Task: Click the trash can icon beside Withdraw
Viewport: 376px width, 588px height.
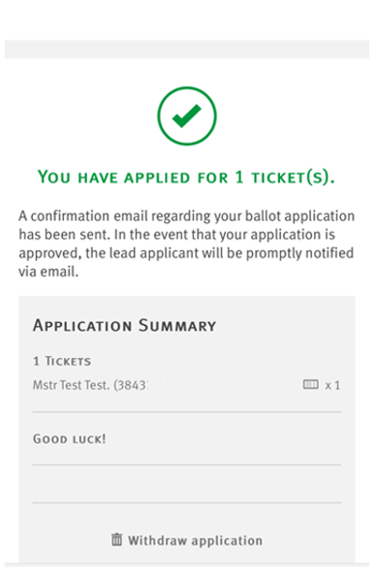Action: (x=117, y=539)
